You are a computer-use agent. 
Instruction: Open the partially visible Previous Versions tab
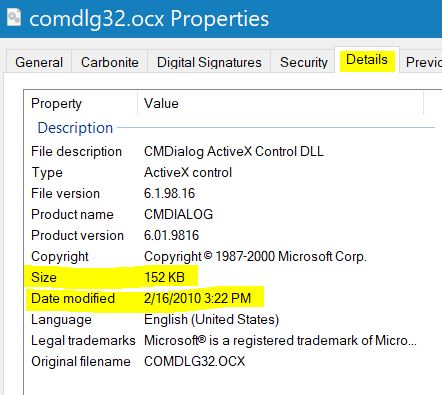423,62
